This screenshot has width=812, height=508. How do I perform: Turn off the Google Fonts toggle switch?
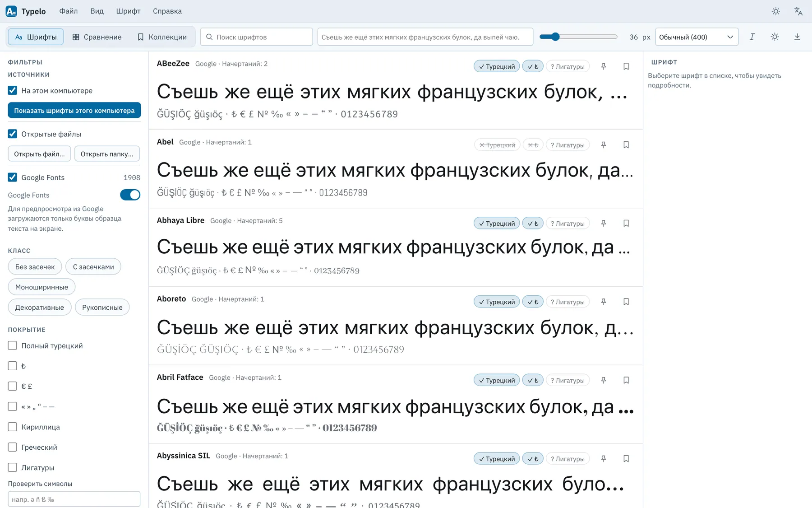pos(130,195)
